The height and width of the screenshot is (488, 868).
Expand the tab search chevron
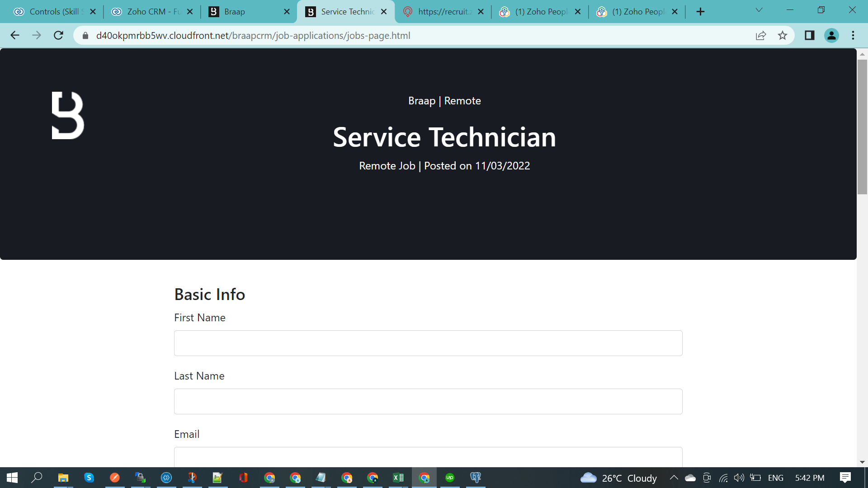click(759, 10)
